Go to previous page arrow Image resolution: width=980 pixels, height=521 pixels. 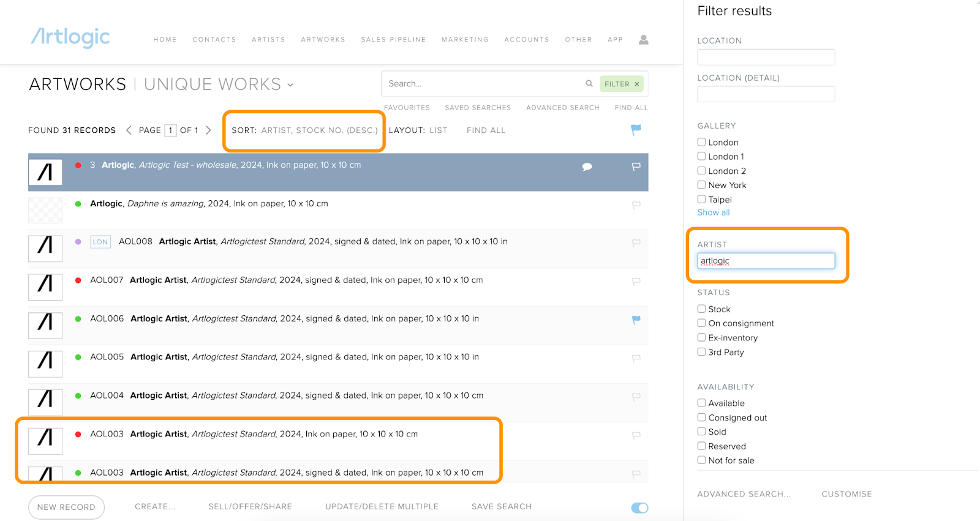coord(129,130)
